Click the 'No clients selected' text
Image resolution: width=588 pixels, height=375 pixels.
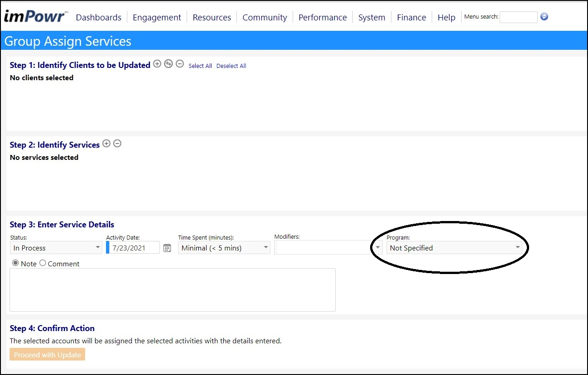click(41, 77)
